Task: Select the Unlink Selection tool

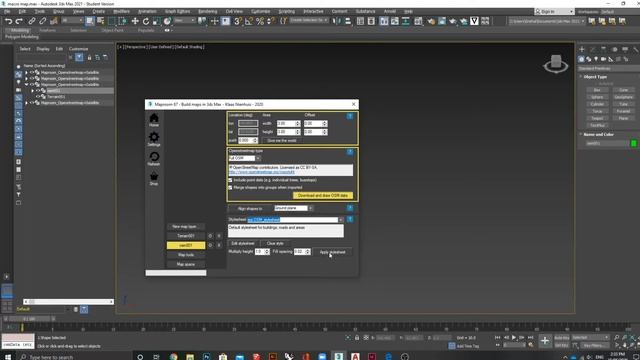Action: pos(43,21)
